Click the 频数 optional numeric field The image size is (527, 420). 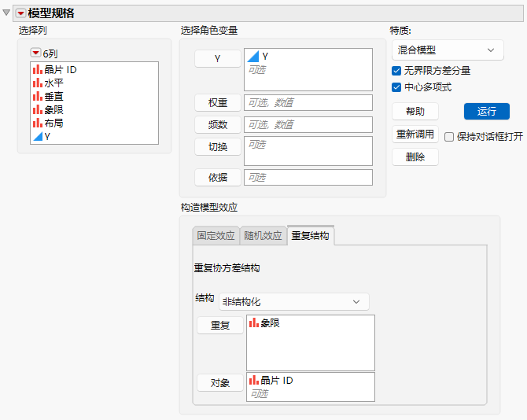pos(308,124)
